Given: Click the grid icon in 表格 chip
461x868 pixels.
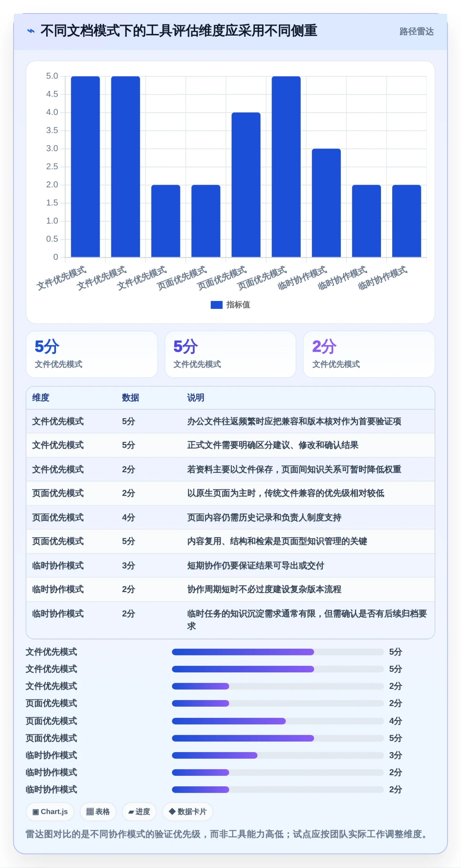Looking at the screenshot, I should click(x=90, y=812).
